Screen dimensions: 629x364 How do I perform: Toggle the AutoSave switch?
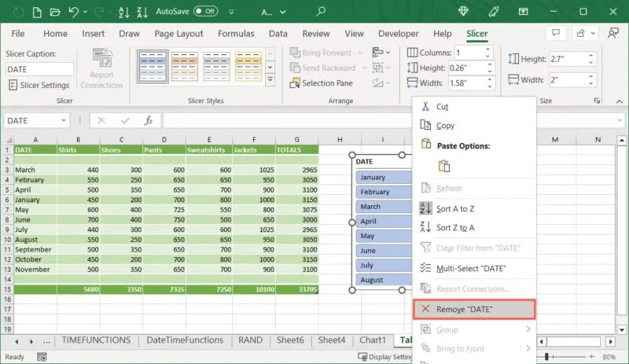click(204, 11)
